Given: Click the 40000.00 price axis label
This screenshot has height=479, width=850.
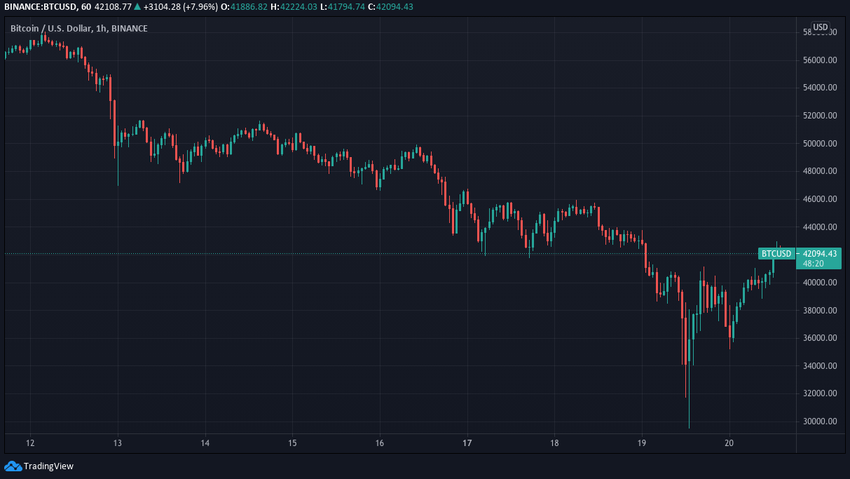Looking at the screenshot, I should click(x=820, y=282).
